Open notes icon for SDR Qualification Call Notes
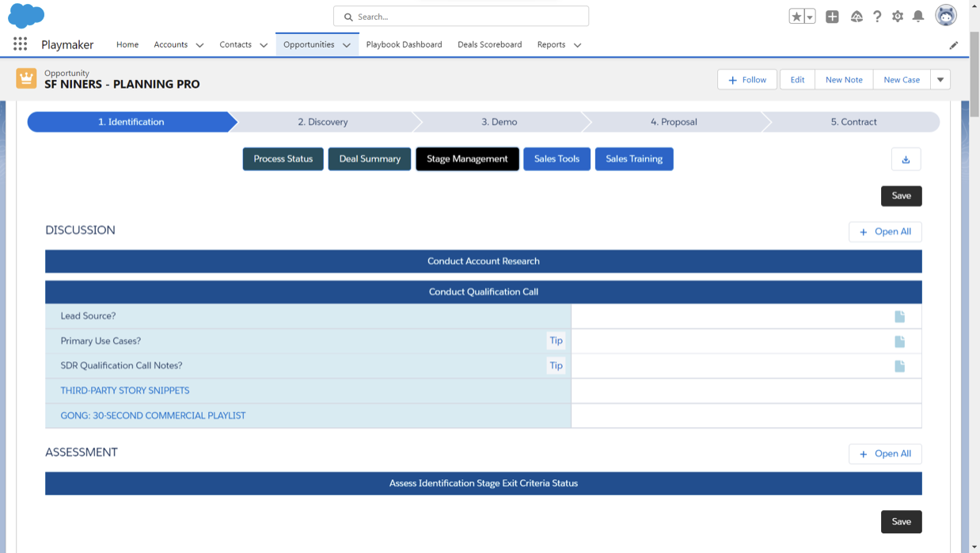Image resolution: width=980 pixels, height=553 pixels. click(x=899, y=366)
